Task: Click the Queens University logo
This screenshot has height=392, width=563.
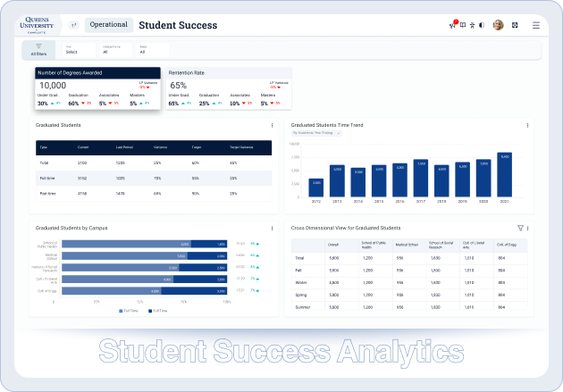Action: coord(42,25)
